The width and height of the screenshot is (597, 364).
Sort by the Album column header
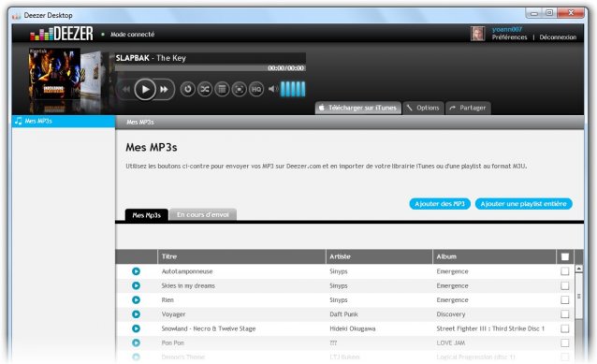[494, 256]
